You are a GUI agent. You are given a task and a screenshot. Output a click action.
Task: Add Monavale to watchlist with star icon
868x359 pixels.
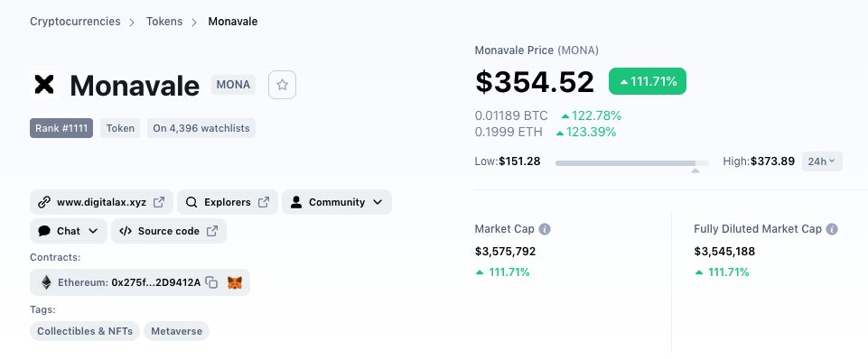[x=283, y=85]
